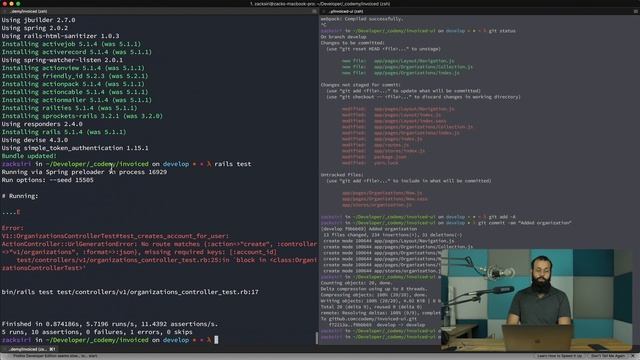640x360 pixels.
Task: Click 'Installing sprockets-rails 3.2.1' line
Action: 82,116
